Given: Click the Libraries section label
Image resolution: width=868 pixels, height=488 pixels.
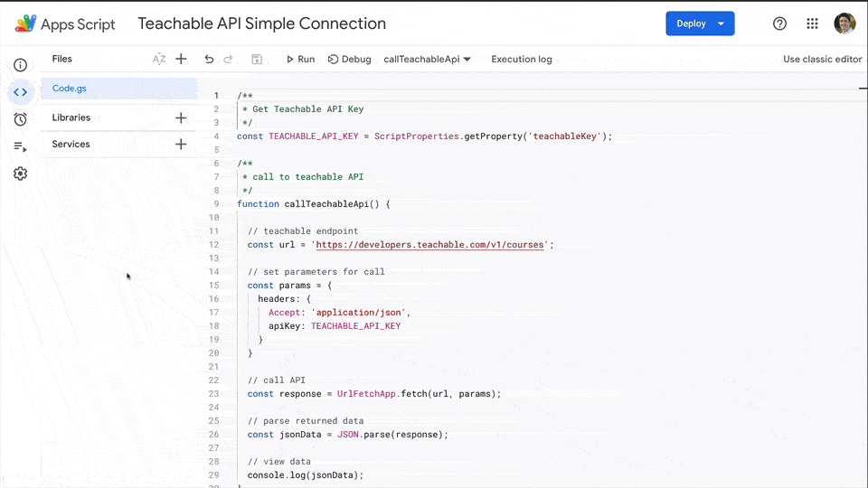Looking at the screenshot, I should tap(71, 117).
